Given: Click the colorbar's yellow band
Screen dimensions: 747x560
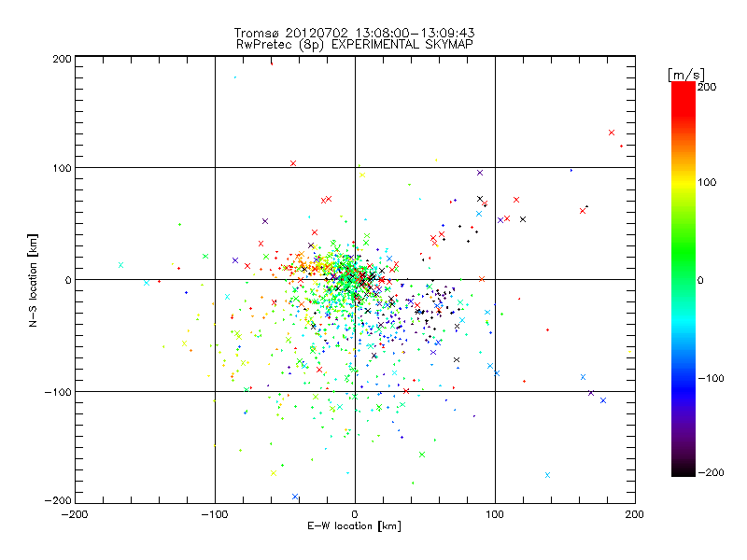Looking at the screenshot, I should (x=684, y=182).
